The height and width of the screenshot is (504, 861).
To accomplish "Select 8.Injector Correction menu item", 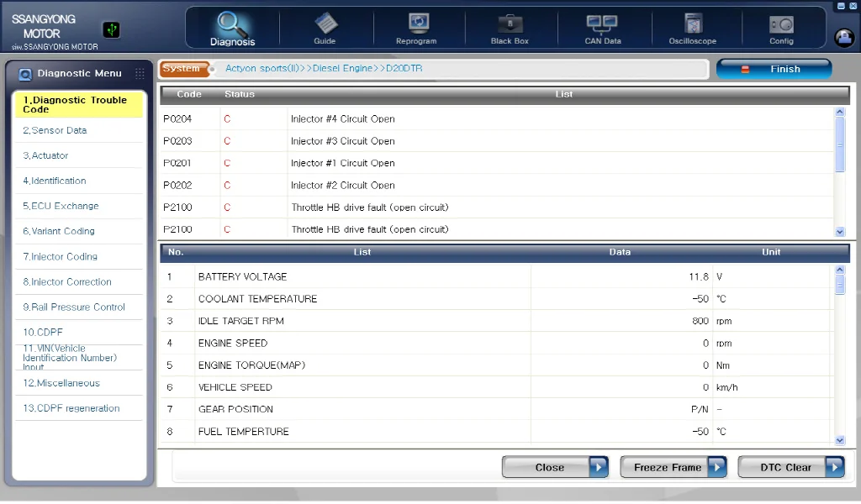I will 79,282.
